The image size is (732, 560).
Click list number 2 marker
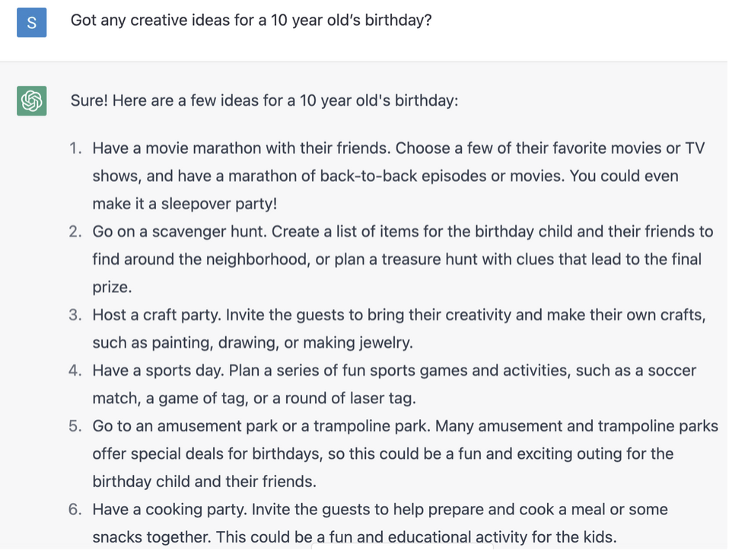click(75, 232)
